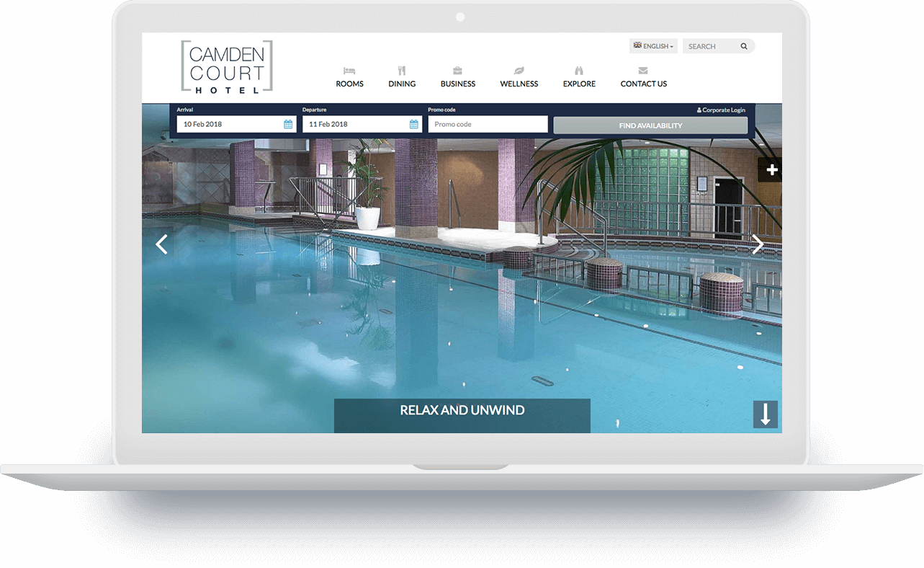Click the Relax and Unwind banner
Viewport: 924px width, 568px height.
pyautogui.click(x=462, y=415)
